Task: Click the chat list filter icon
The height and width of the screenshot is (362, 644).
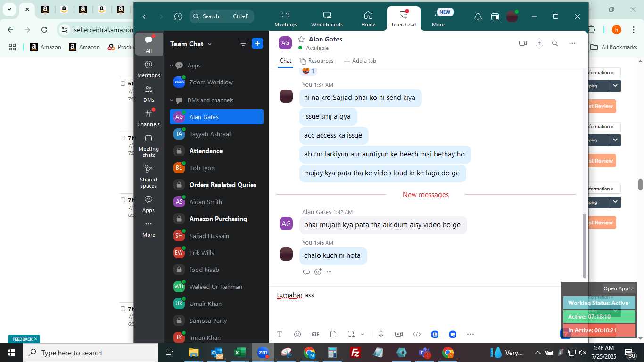Action: 243,44
